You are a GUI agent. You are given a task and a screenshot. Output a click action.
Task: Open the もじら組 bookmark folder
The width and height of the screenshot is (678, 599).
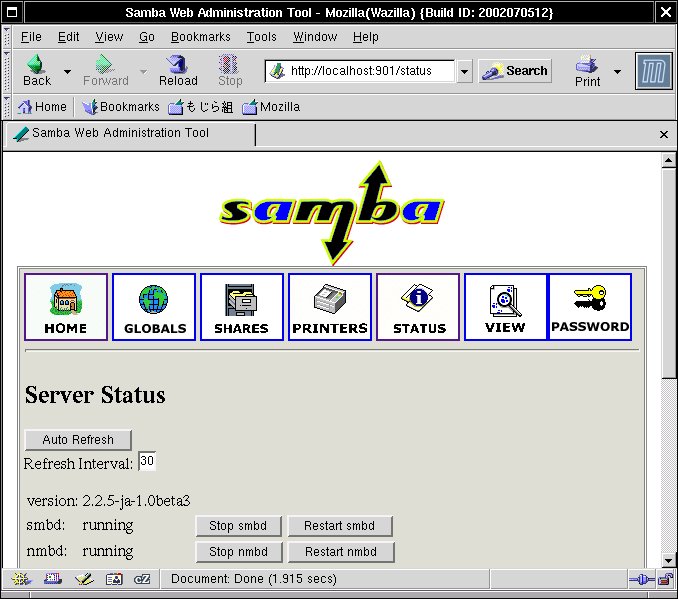tap(201, 107)
